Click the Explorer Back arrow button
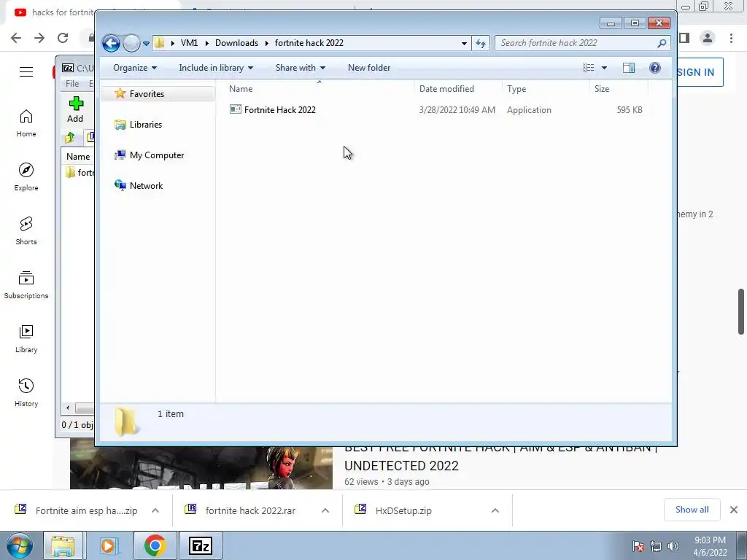Screen dimensions: 747x560 111,43
